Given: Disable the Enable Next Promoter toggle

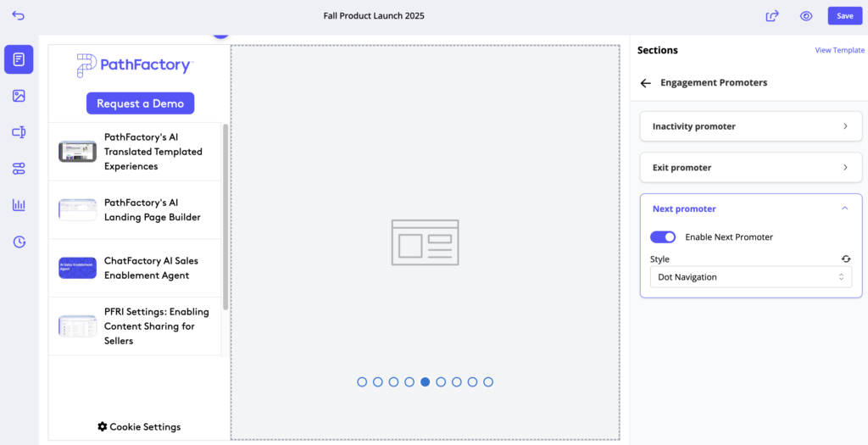Looking at the screenshot, I should [x=663, y=237].
